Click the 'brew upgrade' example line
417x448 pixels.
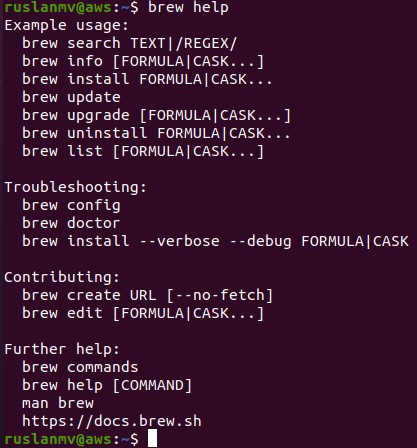pyautogui.click(x=156, y=115)
